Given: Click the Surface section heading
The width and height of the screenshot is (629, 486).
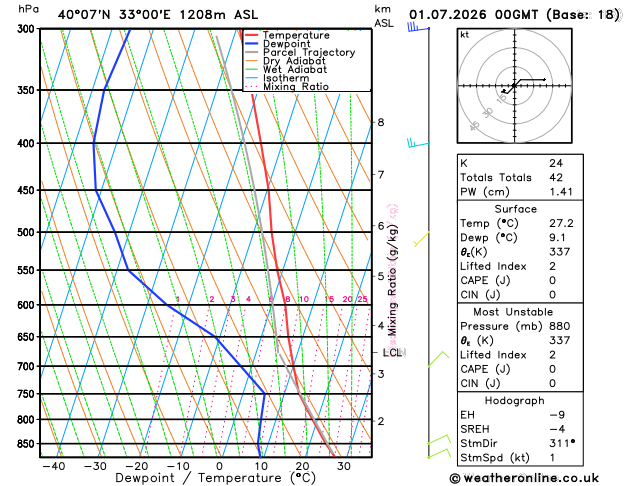Looking at the screenshot, I should 515,209.
